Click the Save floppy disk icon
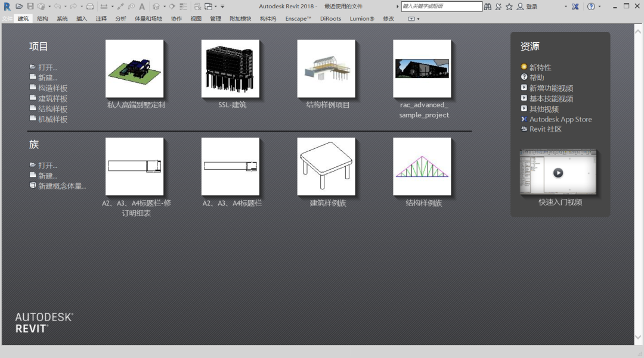This screenshot has height=358, width=644. pyautogui.click(x=30, y=7)
